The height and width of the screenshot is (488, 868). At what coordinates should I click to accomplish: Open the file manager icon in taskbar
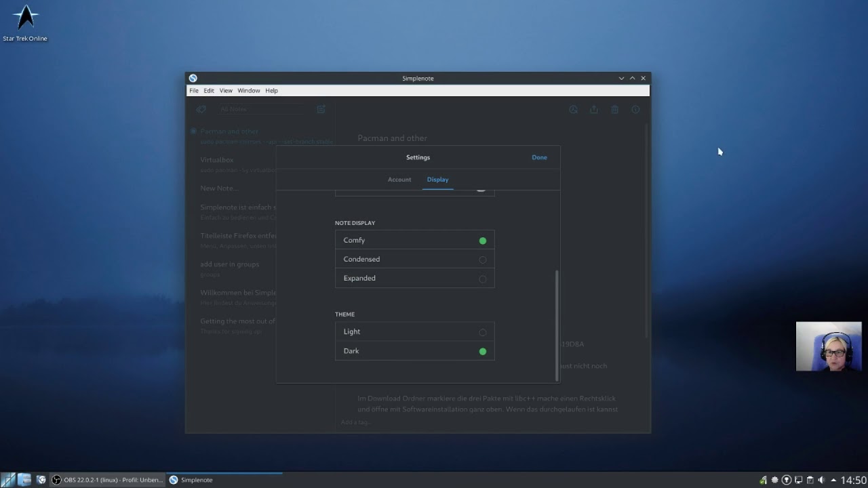pyautogui.click(x=24, y=480)
